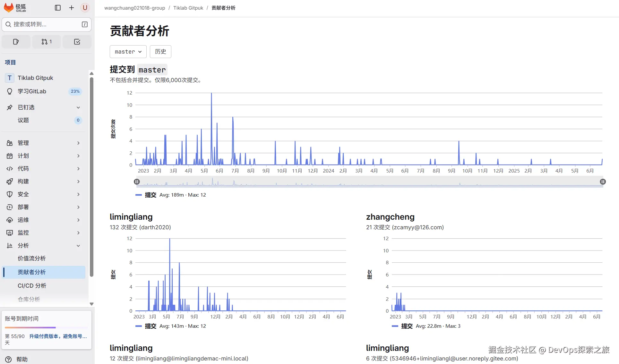Toggle the sidebar collapse icon
This screenshot has height=364, width=619.
pos(58,8)
